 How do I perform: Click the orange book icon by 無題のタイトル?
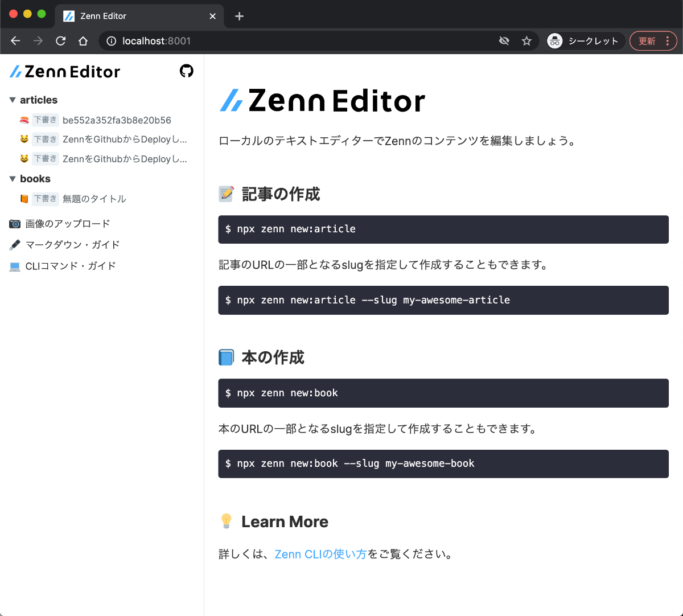click(24, 199)
